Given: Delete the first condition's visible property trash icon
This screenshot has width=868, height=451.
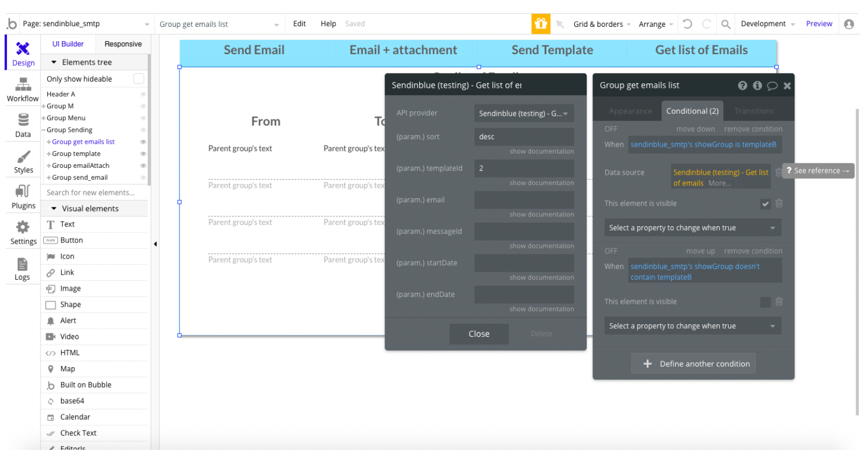Looking at the screenshot, I should coord(779,203).
